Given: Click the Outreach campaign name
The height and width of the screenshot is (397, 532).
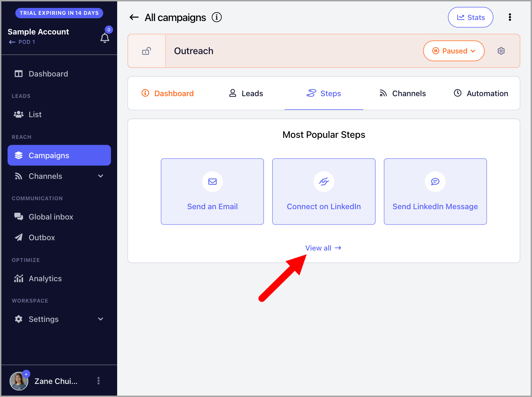Looking at the screenshot, I should [194, 51].
